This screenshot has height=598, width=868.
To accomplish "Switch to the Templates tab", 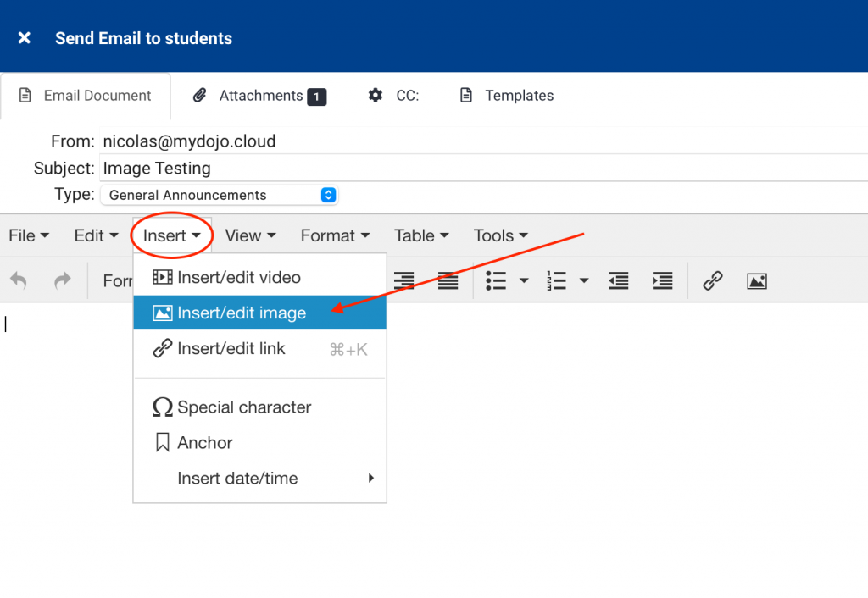I will (x=506, y=96).
